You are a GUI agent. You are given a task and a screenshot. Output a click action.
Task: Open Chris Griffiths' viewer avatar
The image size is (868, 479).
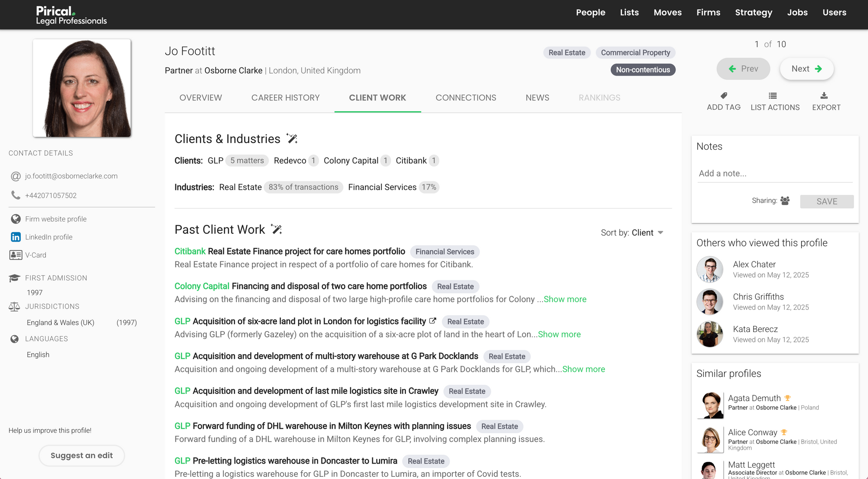point(710,302)
